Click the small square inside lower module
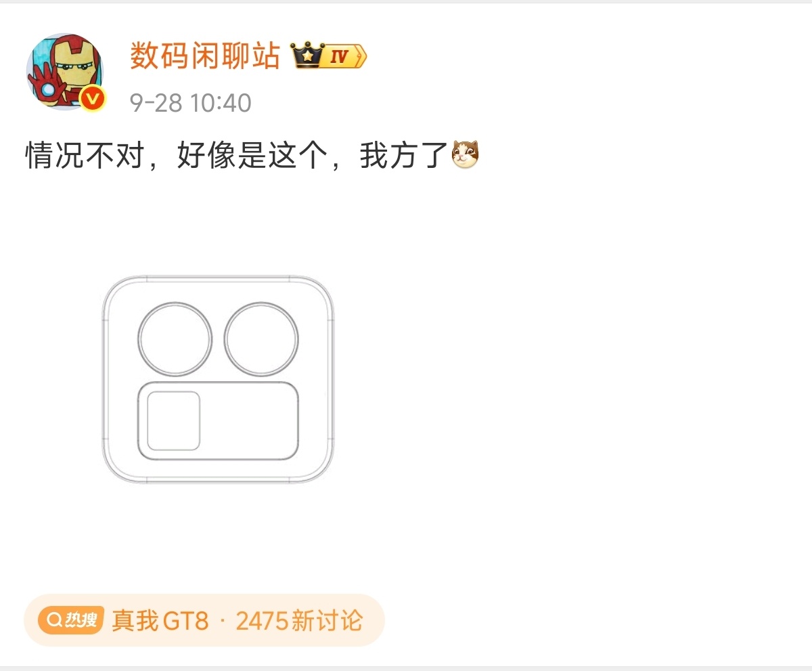Image resolution: width=812 pixels, height=671 pixels. coord(174,420)
